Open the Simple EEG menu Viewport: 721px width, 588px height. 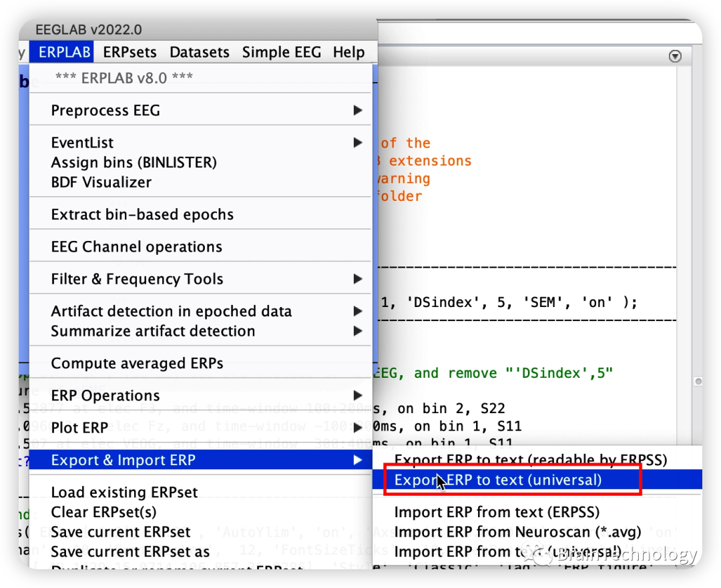click(x=281, y=52)
